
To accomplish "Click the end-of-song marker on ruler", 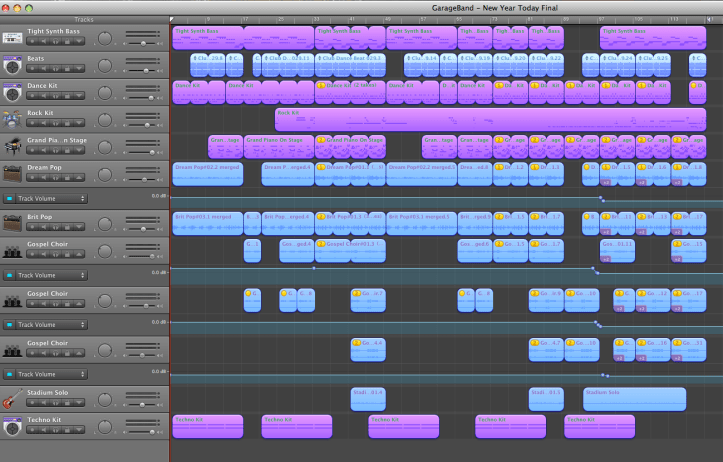I will click(x=710, y=19).
